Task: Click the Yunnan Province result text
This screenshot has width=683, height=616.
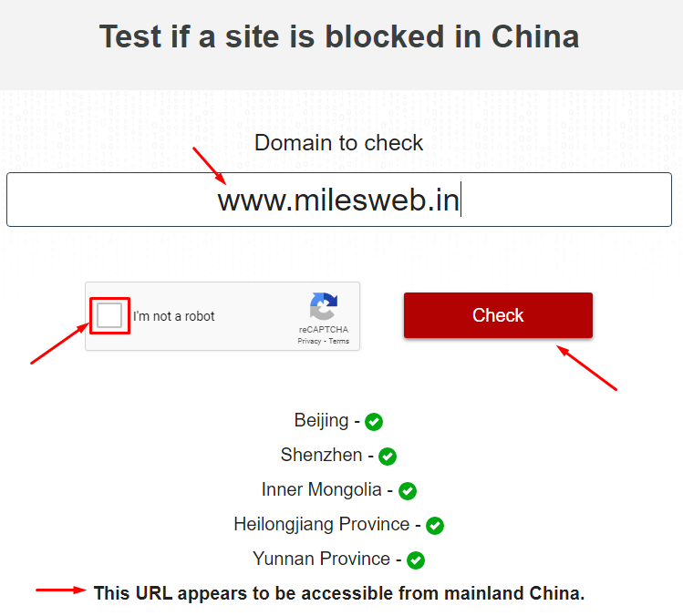Action: 322,559
